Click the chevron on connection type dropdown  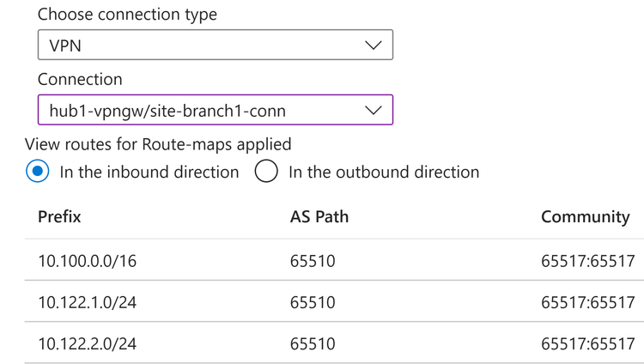coord(374,45)
